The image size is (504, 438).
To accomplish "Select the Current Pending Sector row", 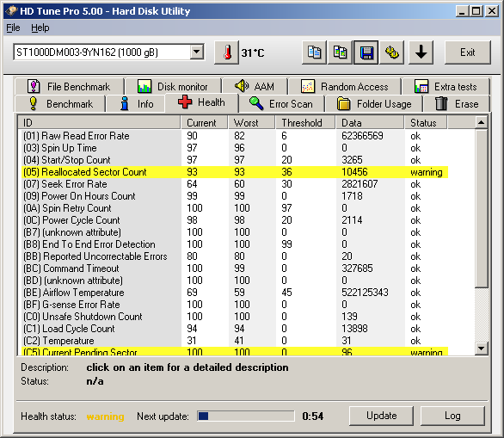I will [235, 351].
